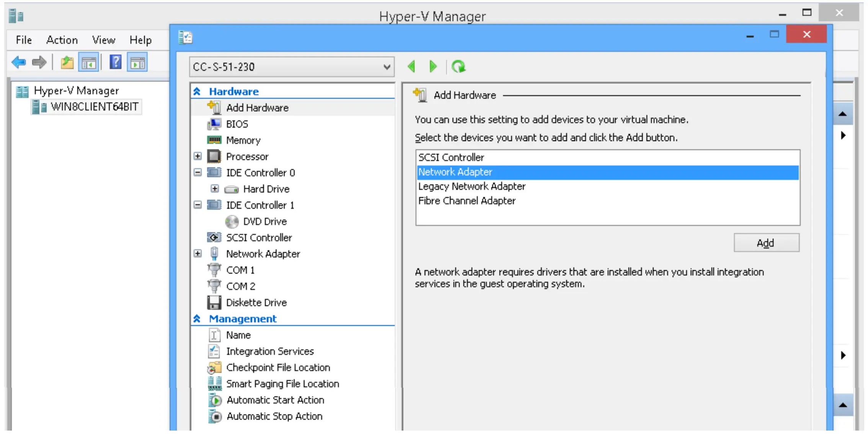Expand the Processor node

pos(197,156)
